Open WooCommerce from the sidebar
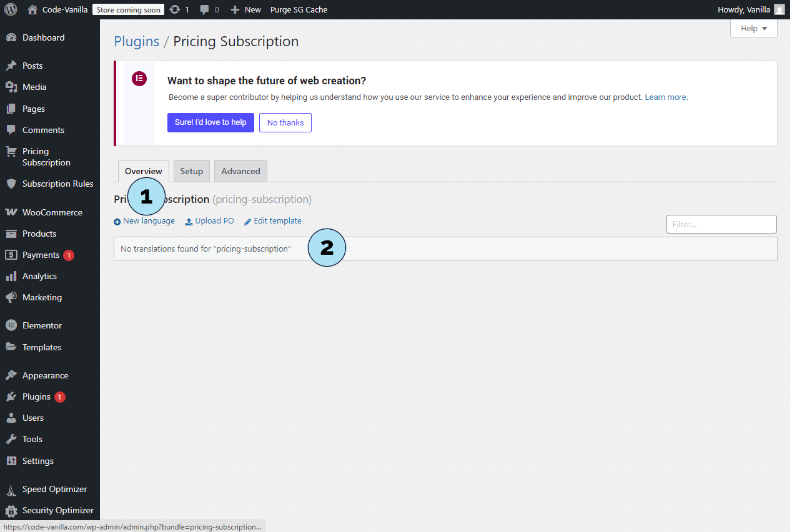Viewport: 792px width, 532px height. pyautogui.click(x=52, y=212)
